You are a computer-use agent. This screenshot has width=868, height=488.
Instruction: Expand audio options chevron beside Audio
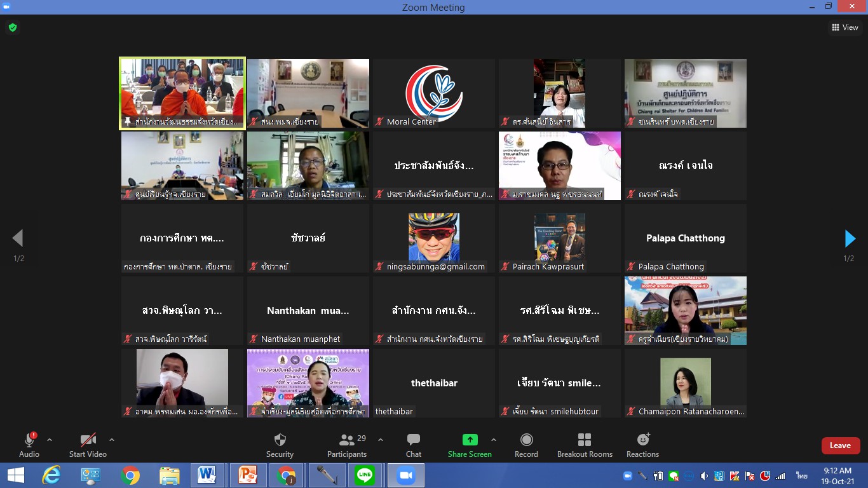[50, 440]
